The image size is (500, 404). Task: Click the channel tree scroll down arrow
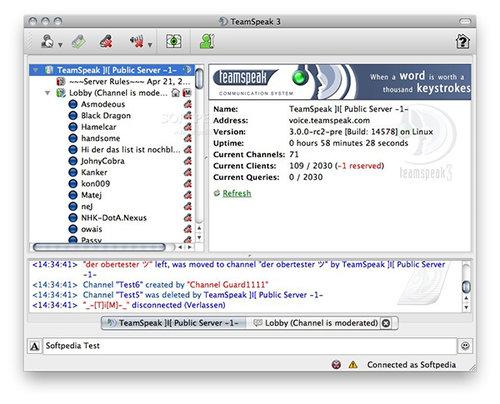tap(199, 237)
